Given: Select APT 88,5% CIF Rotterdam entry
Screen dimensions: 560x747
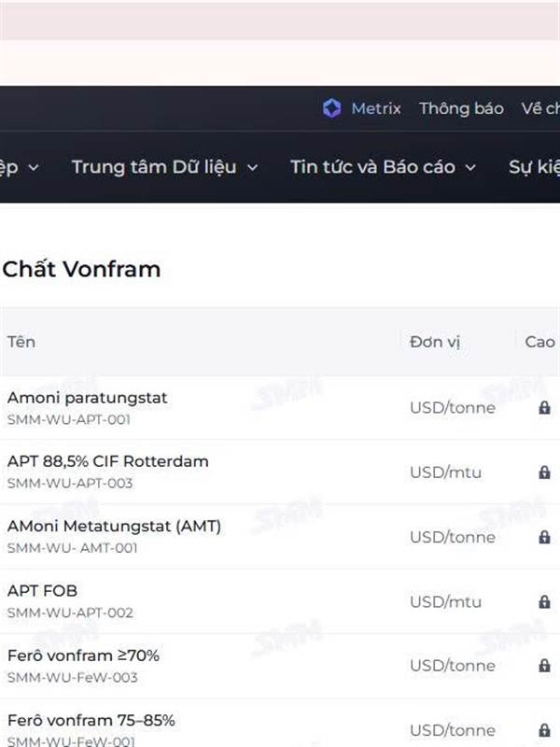Looking at the screenshot, I should click(x=108, y=462).
